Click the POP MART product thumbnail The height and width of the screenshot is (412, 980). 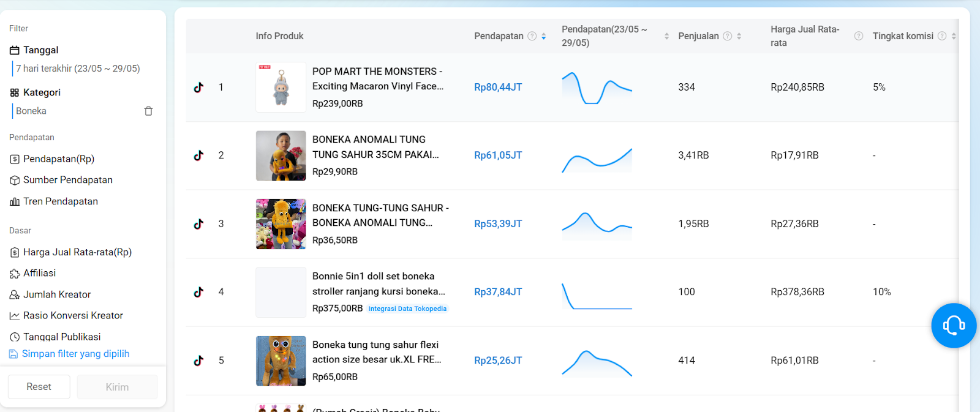tap(281, 87)
